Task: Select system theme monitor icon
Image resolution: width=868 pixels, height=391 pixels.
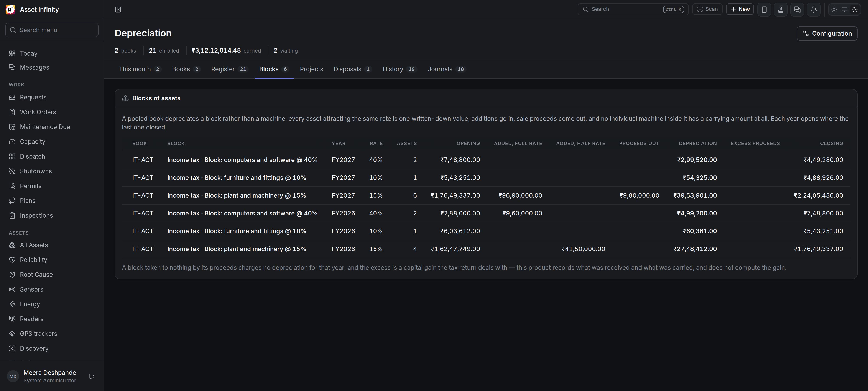Action: click(x=844, y=9)
